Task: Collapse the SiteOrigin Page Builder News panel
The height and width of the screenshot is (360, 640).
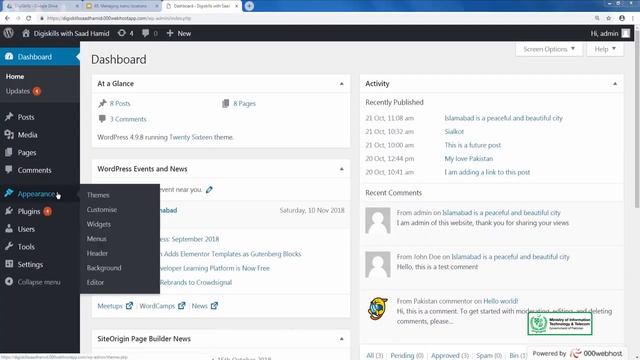Action: (342, 339)
